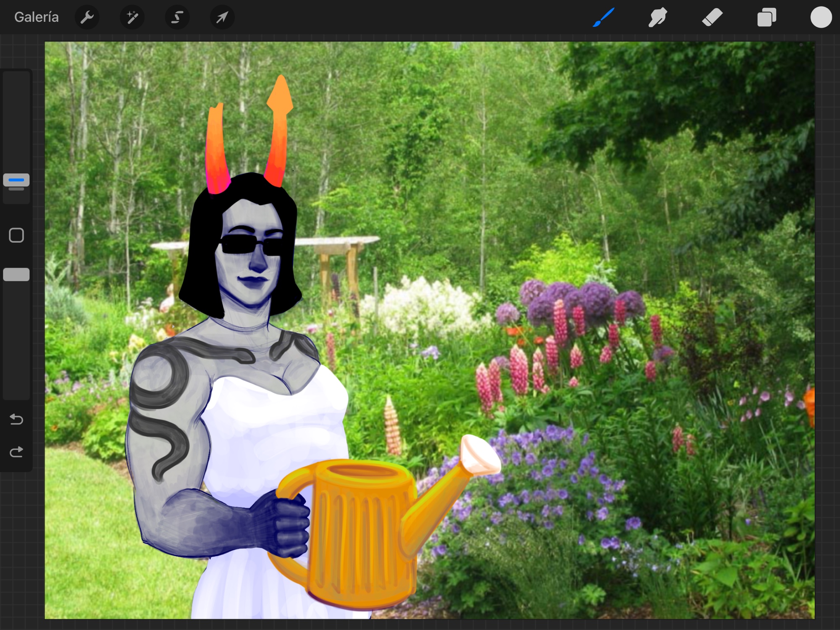Viewport: 840px width, 630px height.
Task: Select the Brush paint tool
Action: (604, 17)
